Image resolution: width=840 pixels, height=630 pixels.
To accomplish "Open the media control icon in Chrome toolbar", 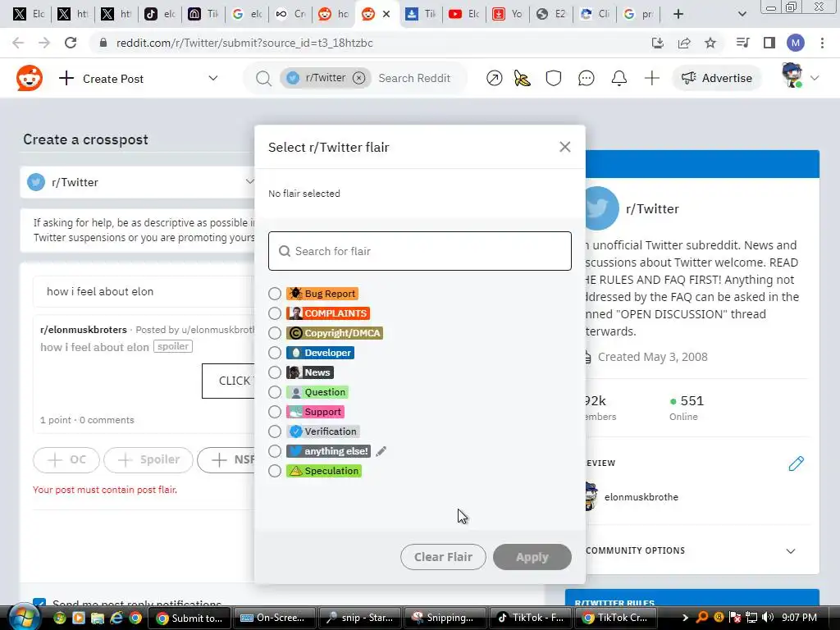I will click(743, 43).
